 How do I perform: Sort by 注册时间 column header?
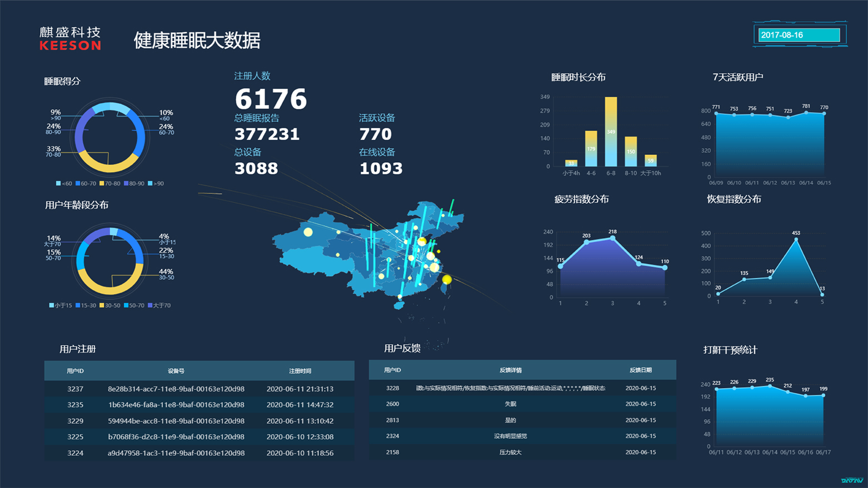300,371
